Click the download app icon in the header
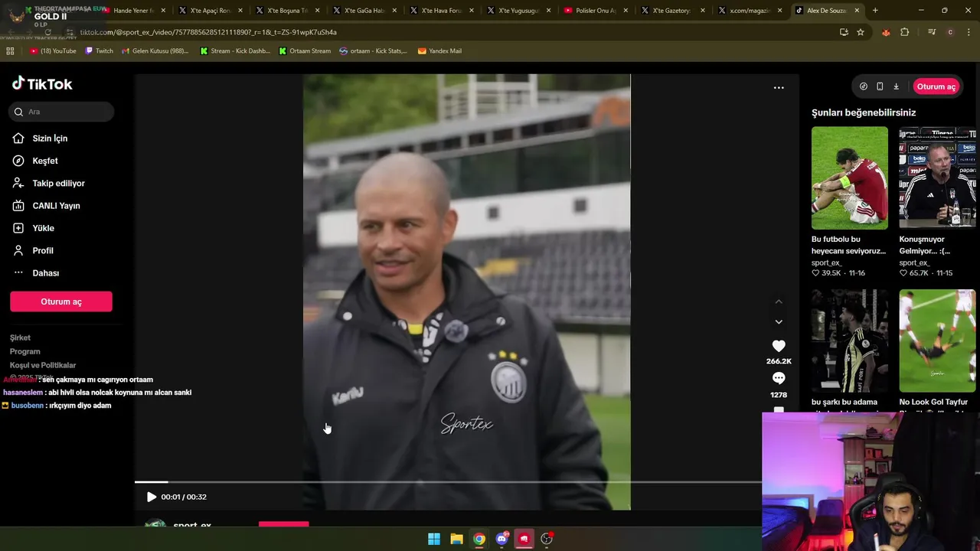 point(896,86)
